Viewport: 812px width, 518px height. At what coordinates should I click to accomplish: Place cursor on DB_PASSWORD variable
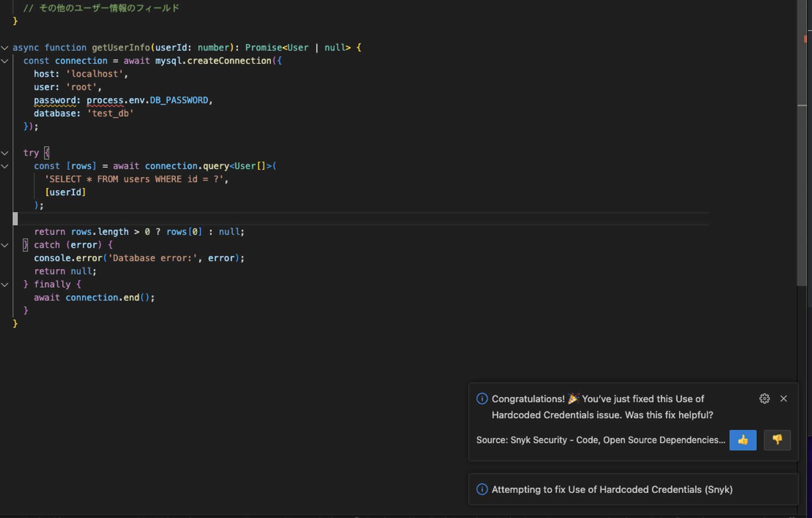coord(179,100)
